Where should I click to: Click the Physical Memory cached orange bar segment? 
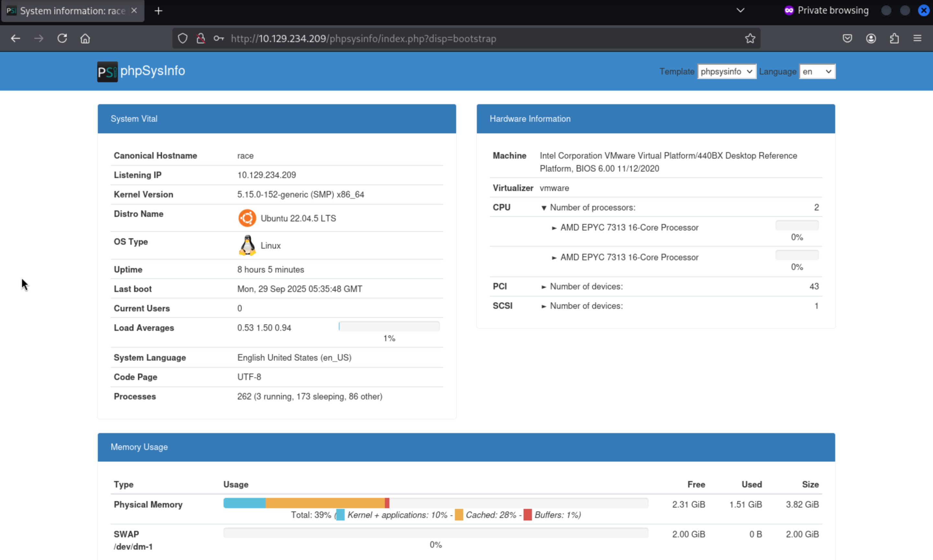tap(325, 503)
